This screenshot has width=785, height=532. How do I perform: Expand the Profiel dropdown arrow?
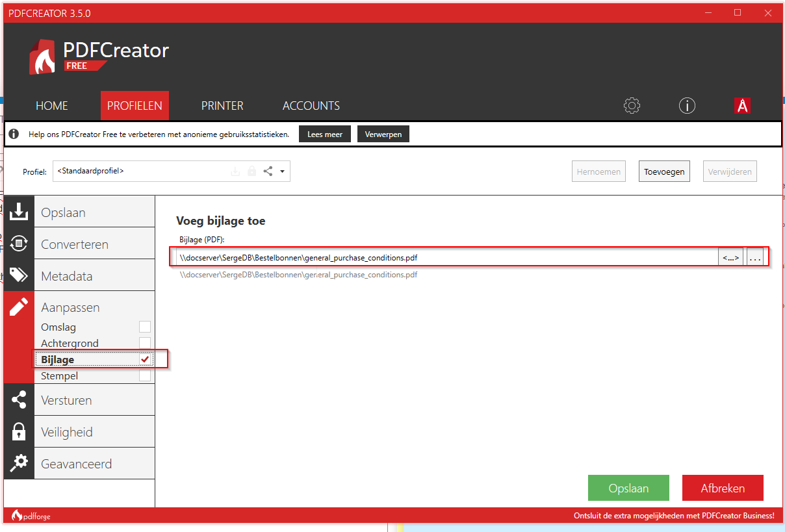(x=283, y=171)
